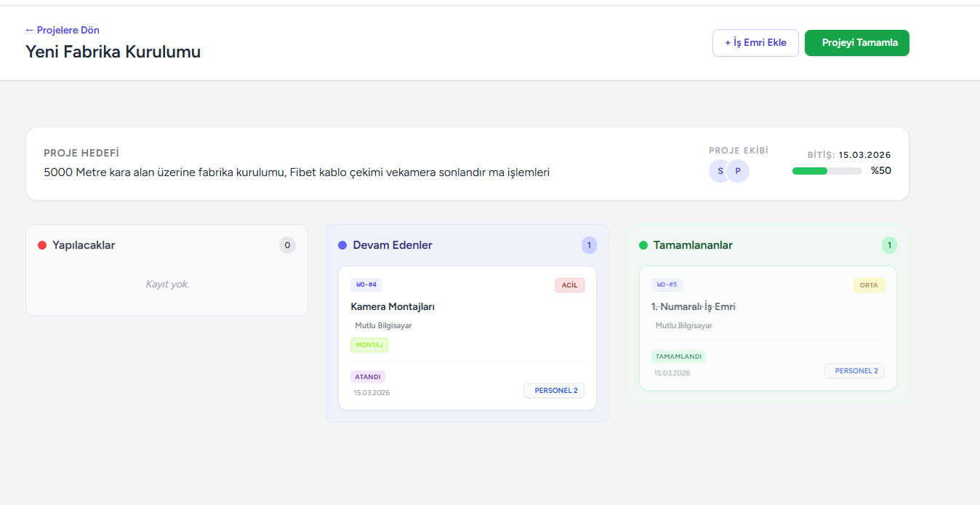Click the P team member avatar
This screenshot has width=980, height=505.
pyautogui.click(x=738, y=171)
